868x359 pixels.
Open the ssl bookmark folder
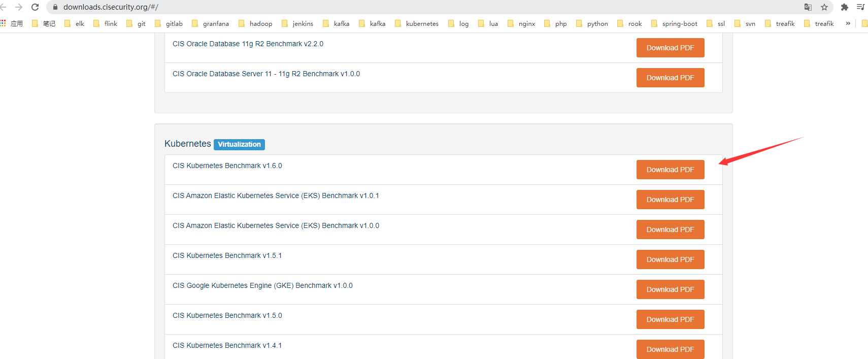(716, 23)
